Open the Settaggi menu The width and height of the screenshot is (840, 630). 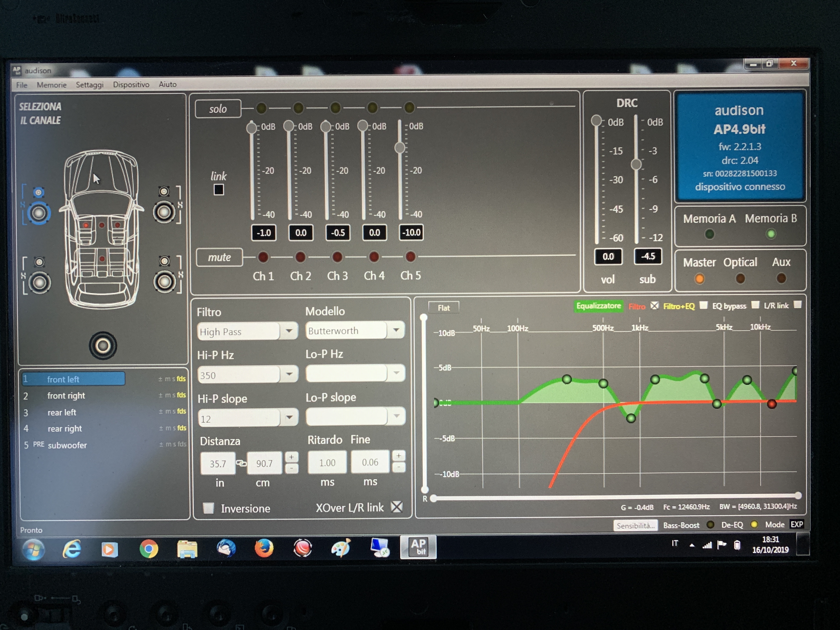pos(90,85)
